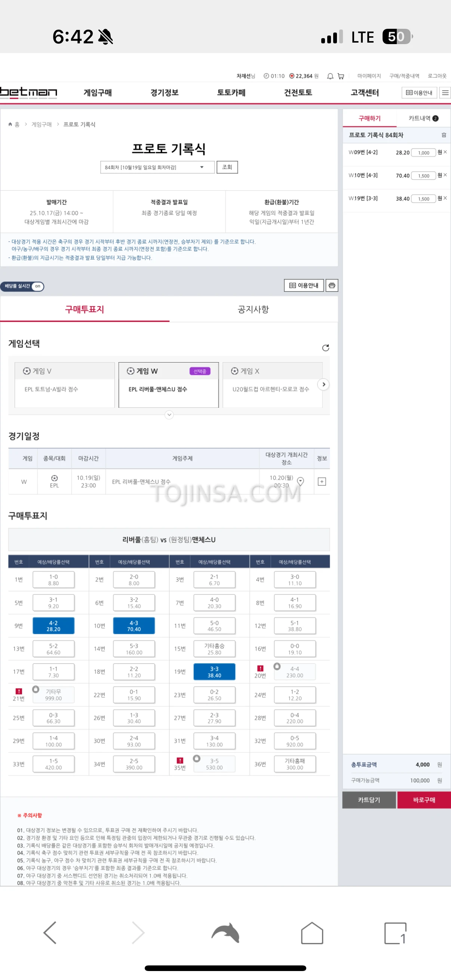Viewport: 451px width, 980px height.
Task: Open 건전토토 main menu
Action: click(298, 92)
